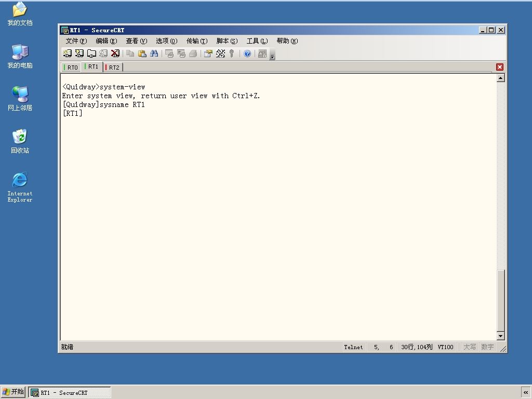This screenshot has height=399, width=532.
Task: Click the window resize grip corner
Action: coord(502,349)
